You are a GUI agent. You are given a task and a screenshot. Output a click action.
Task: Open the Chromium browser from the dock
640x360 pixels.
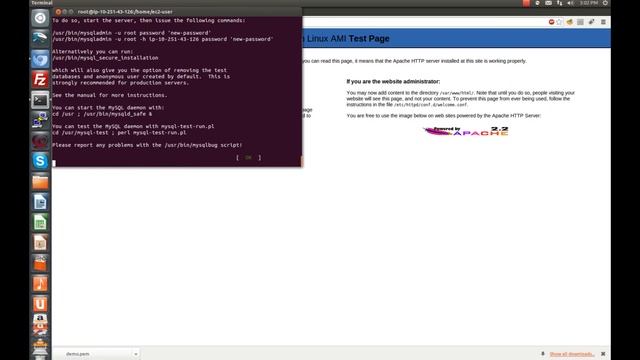tap(40, 59)
